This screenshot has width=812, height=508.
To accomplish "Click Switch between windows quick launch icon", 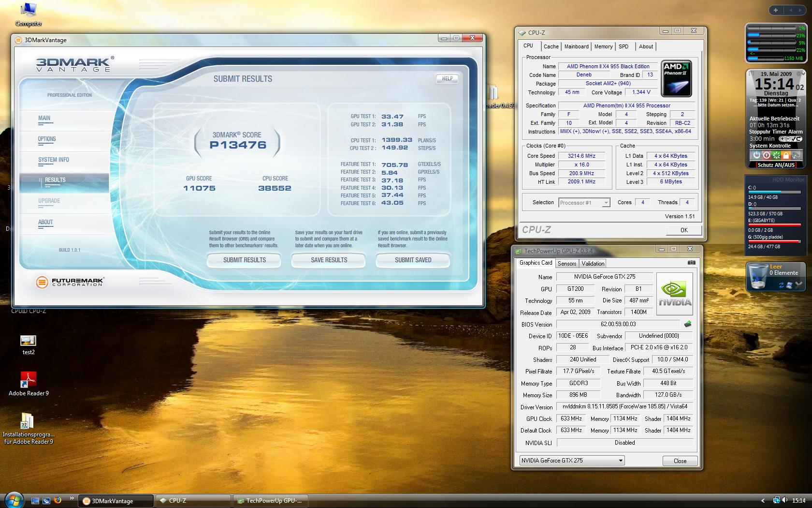I will pyautogui.click(x=46, y=501).
